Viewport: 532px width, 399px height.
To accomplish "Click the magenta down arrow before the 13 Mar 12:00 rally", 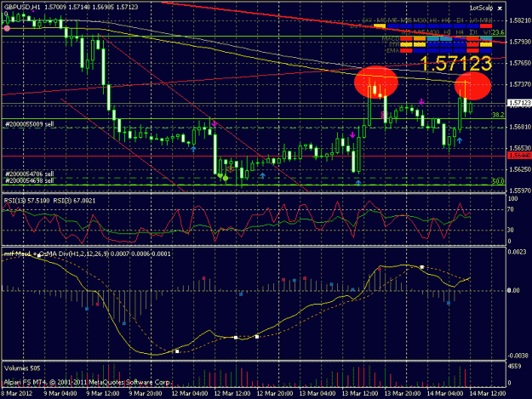I will click(352, 135).
